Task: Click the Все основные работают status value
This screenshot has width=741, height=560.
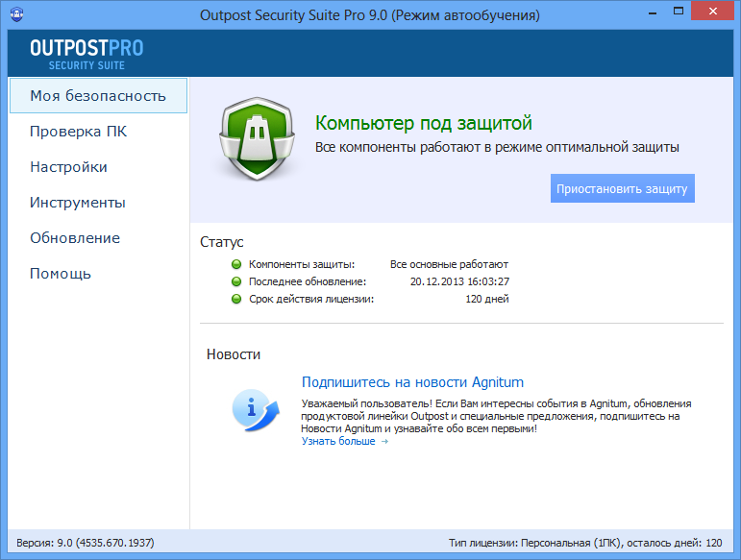Action: pos(449,264)
